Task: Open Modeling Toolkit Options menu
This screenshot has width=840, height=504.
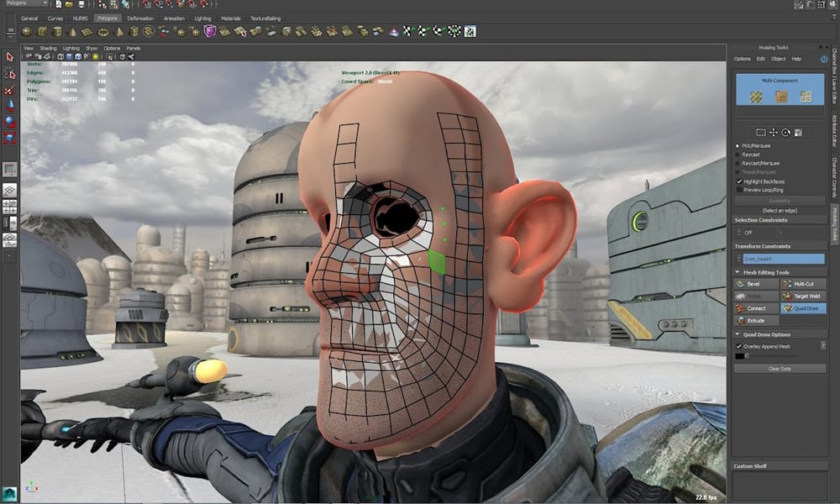Action: click(x=742, y=59)
